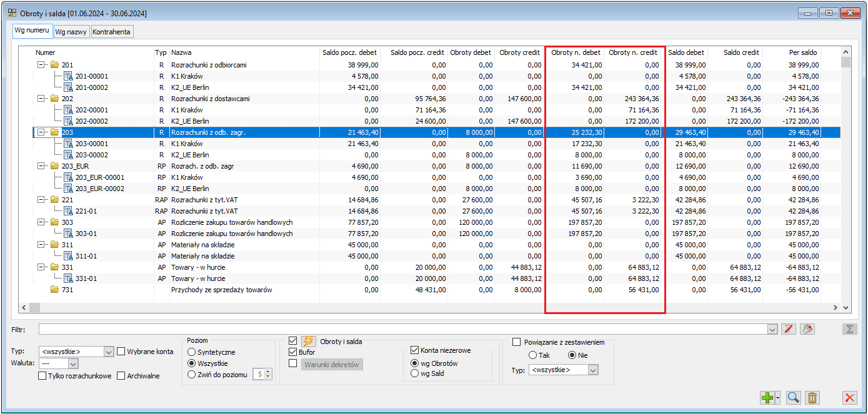Uncheck the Bufor checkbox
Image resolution: width=868 pixels, height=414 pixels.
pos(292,352)
